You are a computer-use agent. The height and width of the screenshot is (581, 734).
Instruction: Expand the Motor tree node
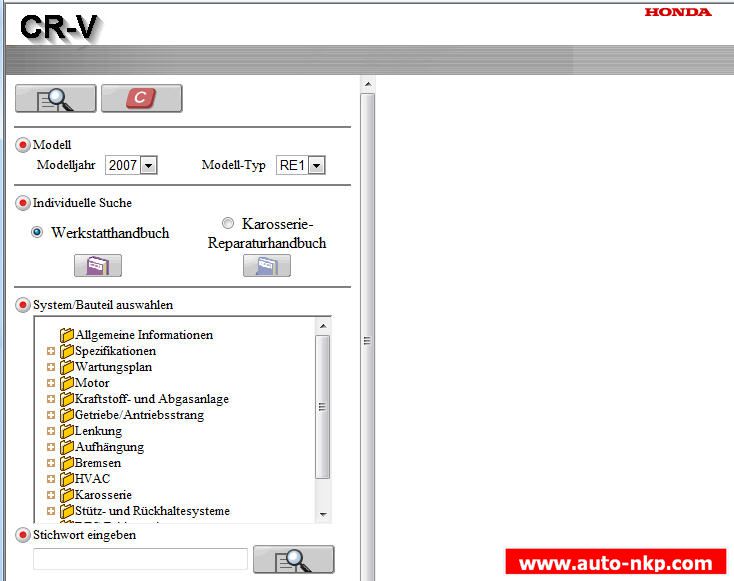(51, 383)
